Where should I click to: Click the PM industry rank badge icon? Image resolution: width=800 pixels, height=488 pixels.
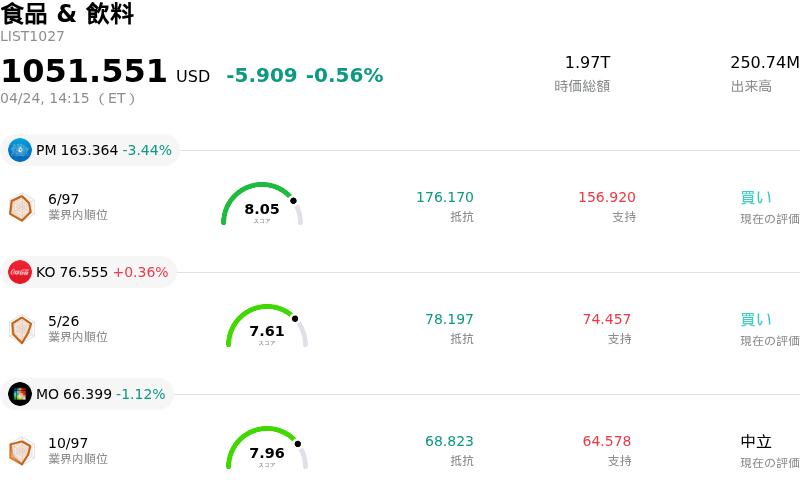(x=21, y=207)
